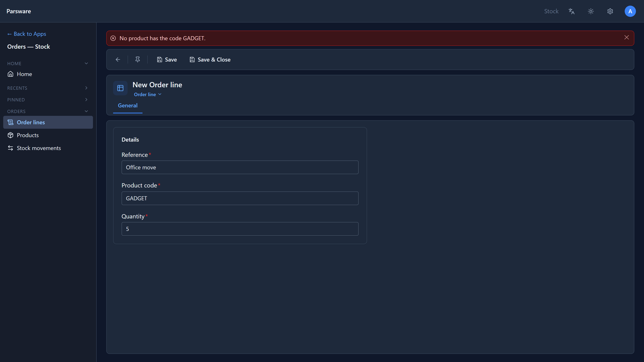Return via Back to Apps link
The height and width of the screenshot is (362, 644).
[x=27, y=34]
